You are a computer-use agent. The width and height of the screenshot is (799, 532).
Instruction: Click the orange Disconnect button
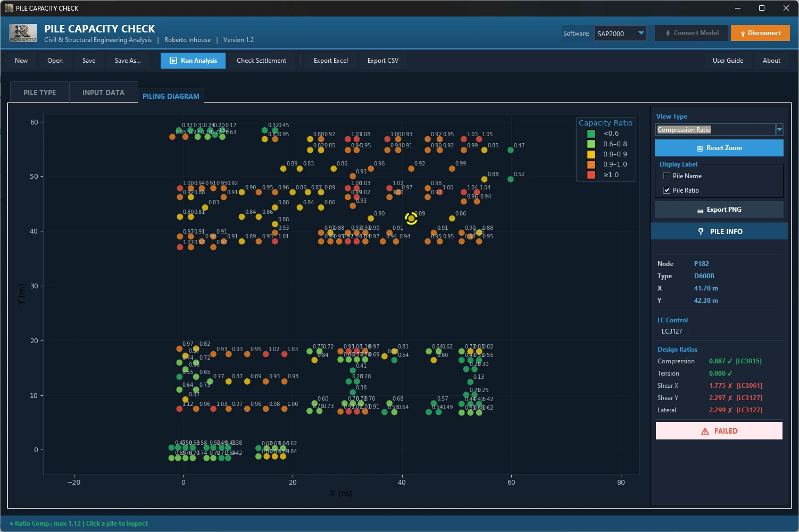[x=760, y=33]
